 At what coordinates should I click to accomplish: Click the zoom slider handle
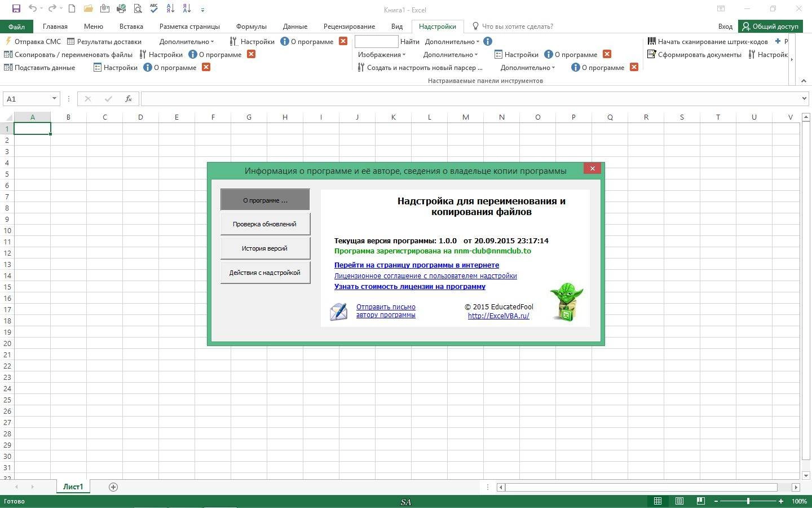pos(748,501)
